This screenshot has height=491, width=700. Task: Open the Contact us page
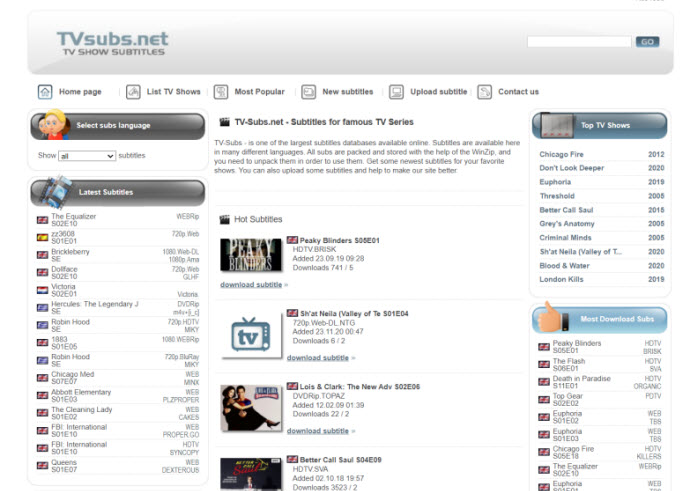click(x=518, y=92)
